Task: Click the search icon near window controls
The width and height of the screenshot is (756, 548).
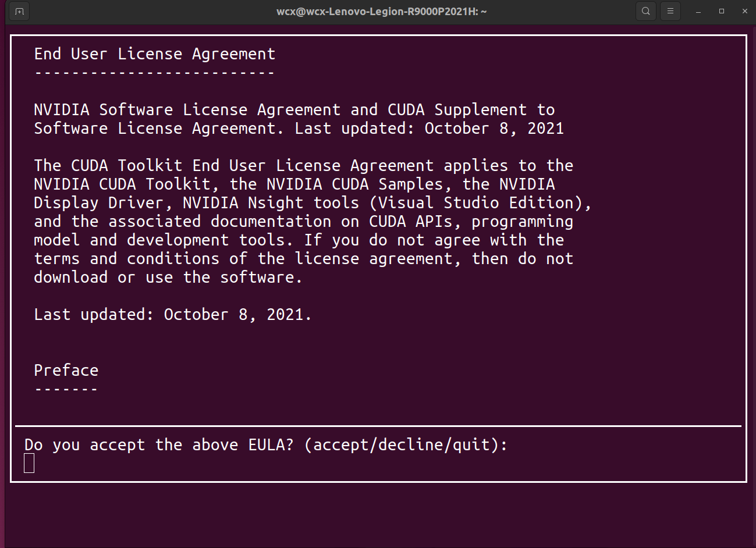Action: tap(645, 10)
